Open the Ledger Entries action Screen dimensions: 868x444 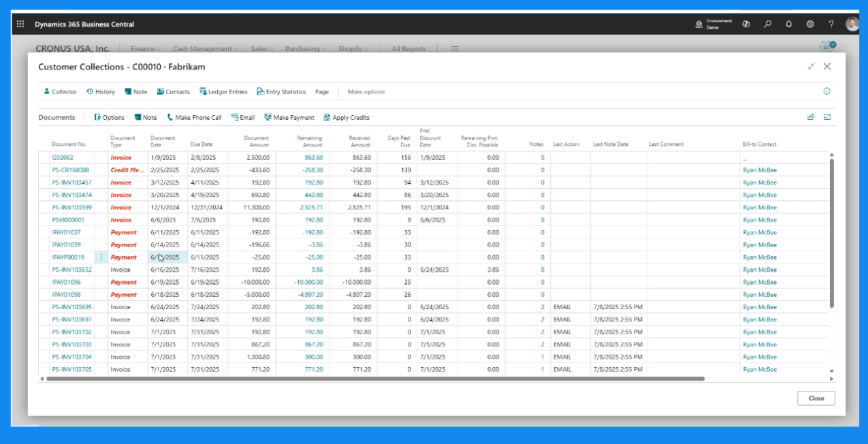click(223, 92)
